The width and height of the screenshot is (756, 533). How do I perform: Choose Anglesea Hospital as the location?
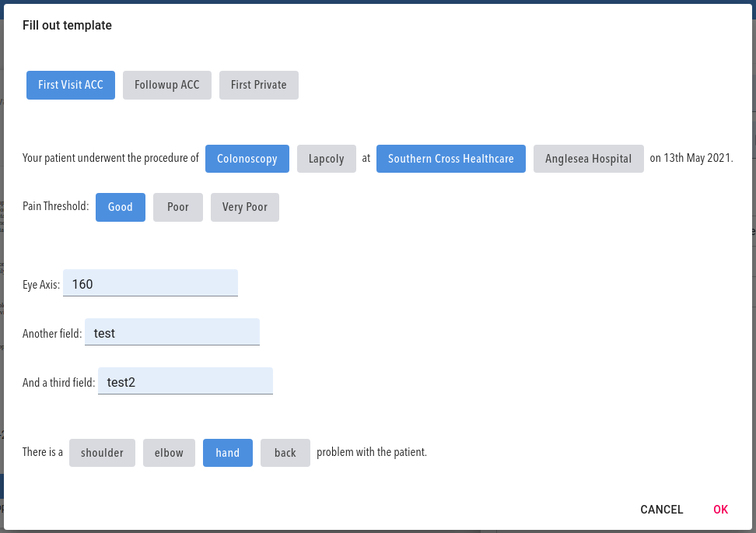click(x=588, y=158)
